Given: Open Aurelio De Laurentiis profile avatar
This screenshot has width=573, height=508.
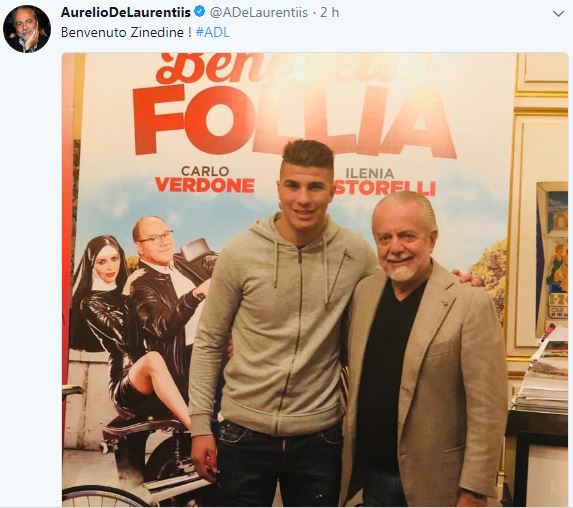Looking at the screenshot, I should coord(27,29).
